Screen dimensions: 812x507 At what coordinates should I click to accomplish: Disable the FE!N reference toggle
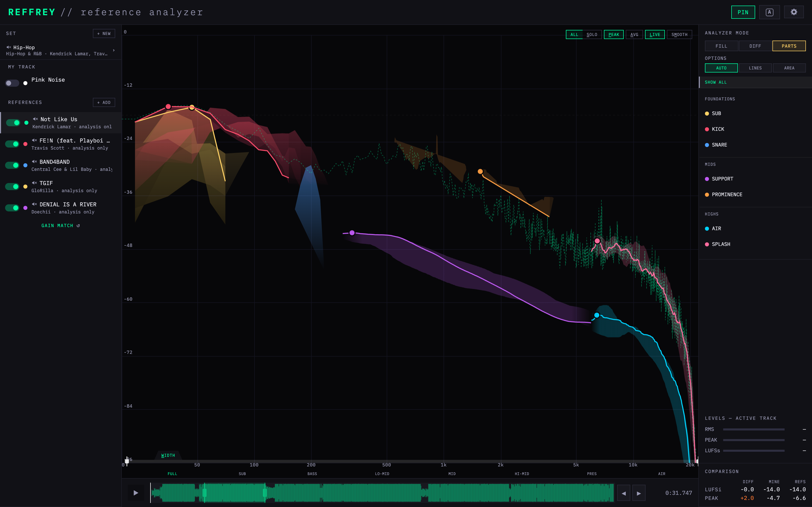pyautogui.click(x=12, y=144)
